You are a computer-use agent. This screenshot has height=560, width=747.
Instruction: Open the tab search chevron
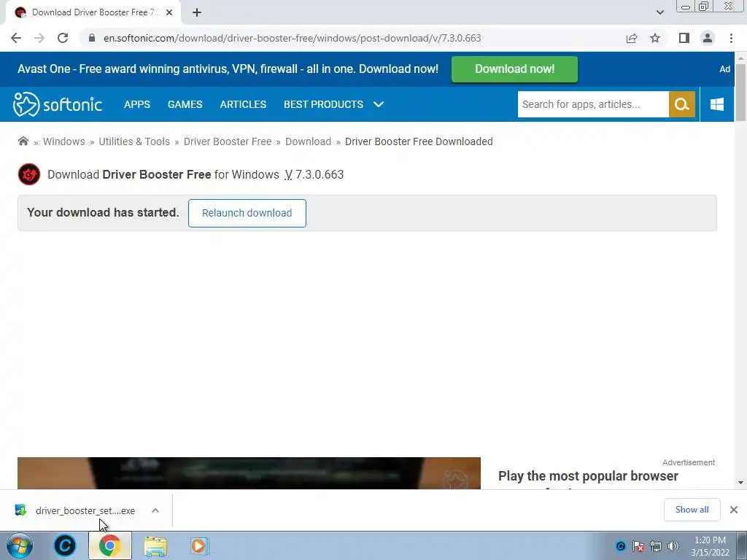(x=659, y=12)
